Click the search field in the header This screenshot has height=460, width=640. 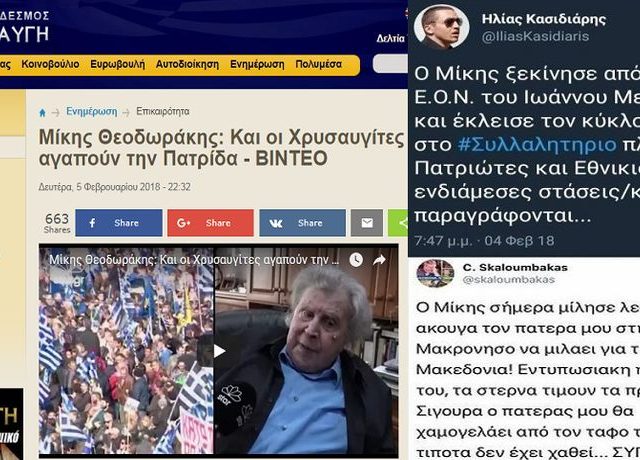click(391, 64)
